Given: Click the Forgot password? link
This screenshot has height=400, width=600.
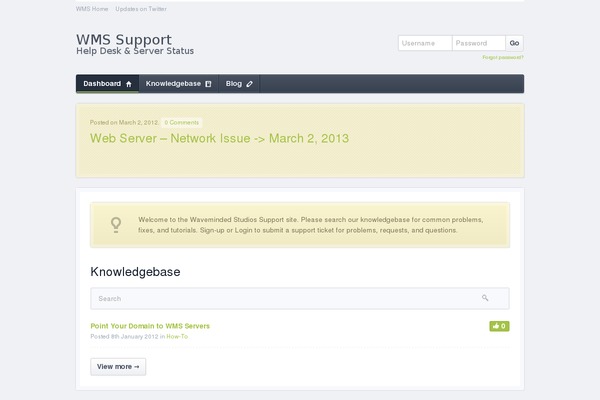Looking at the screenshot, I should tap(503, 57).
